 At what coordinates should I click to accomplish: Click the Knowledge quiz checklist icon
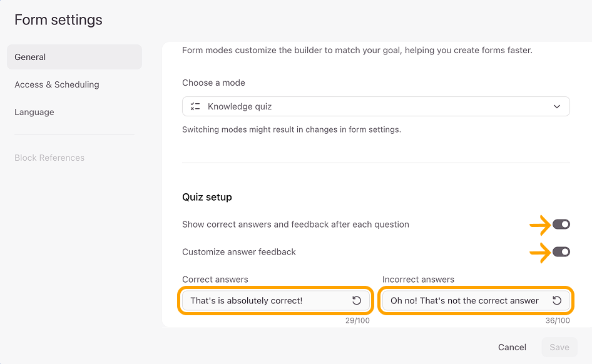[x=195, y=106]
